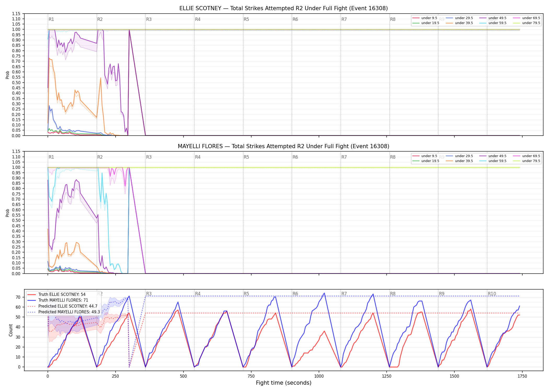This screenshot has width=549, height=392.
Task: Click 'Truth MAYELLI FLORES: 71' legend entry
Action: [x=58, y=300]
